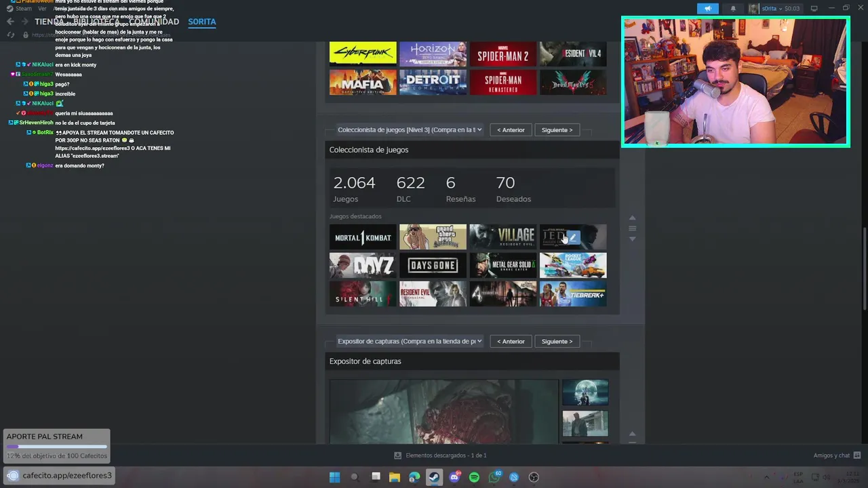Select Mafia Definitive Edition thumbnail
The image size is (868, 488).
[363, 82]
